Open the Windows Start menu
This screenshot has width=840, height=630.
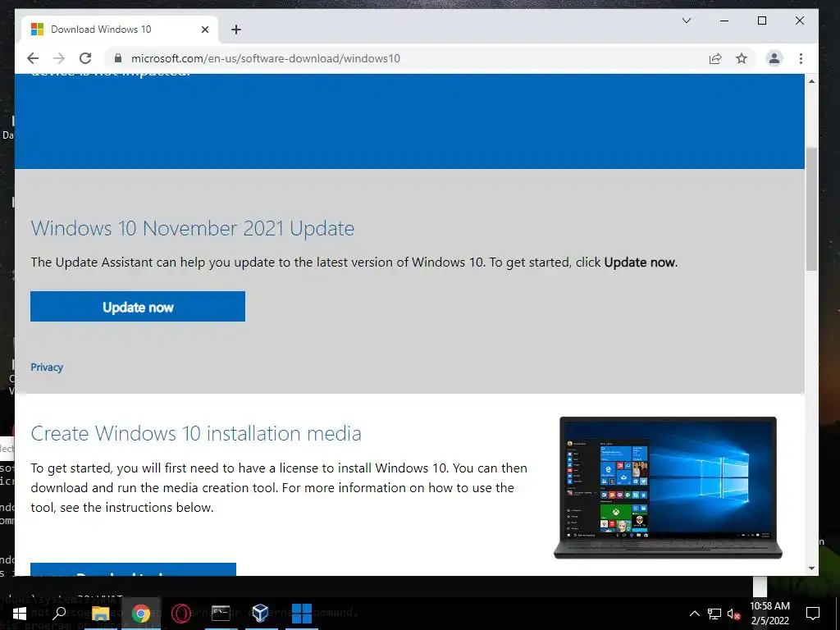pyautogui.click(x=20, y=614)
